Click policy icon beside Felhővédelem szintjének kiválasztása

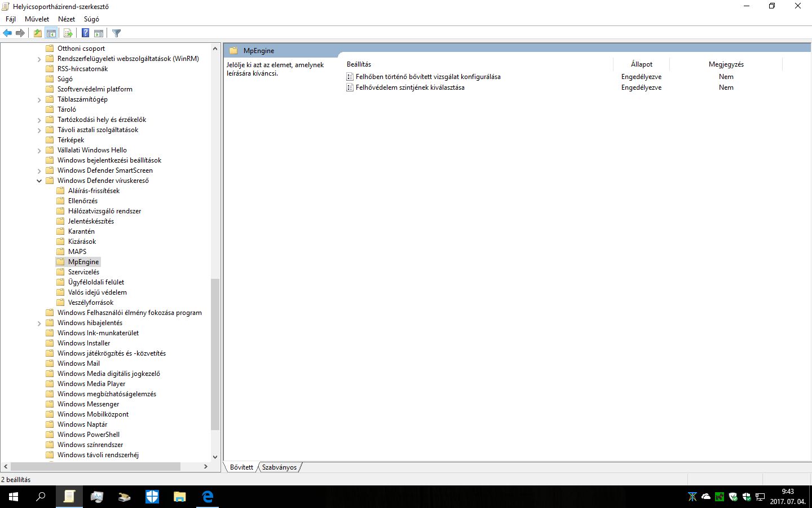(x=350, y=87)
